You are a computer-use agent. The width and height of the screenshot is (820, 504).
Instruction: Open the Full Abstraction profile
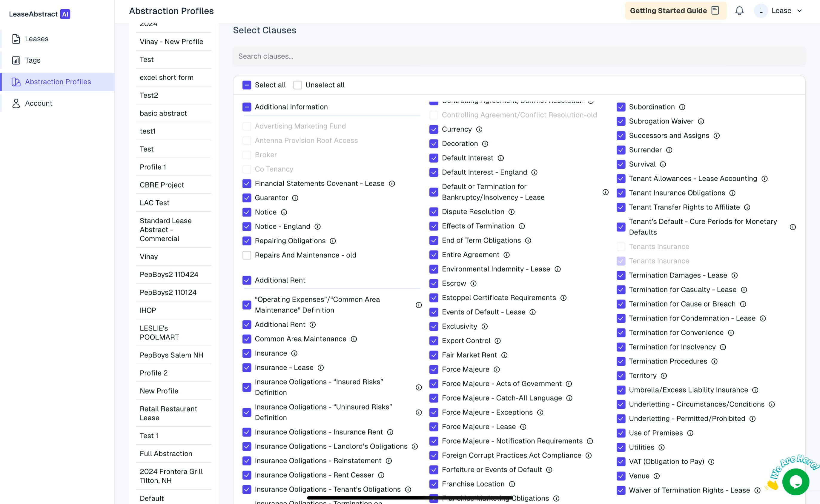click(x=166, y=454)
